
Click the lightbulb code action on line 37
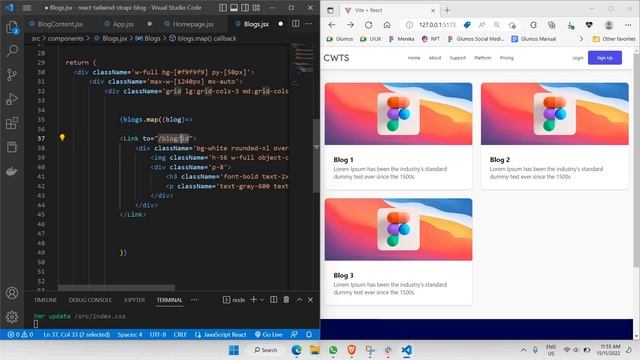click(62, 138)
